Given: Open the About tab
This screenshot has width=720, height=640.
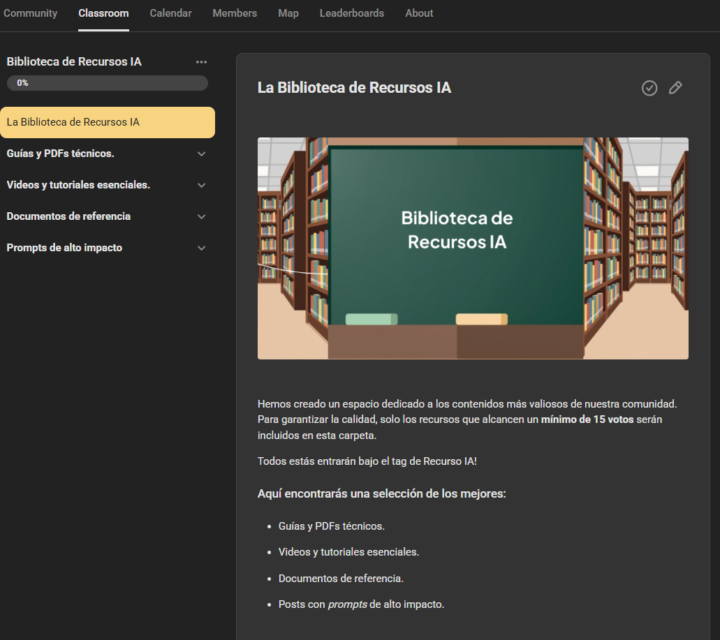Looking at the screenshot, I should [419, 13].
